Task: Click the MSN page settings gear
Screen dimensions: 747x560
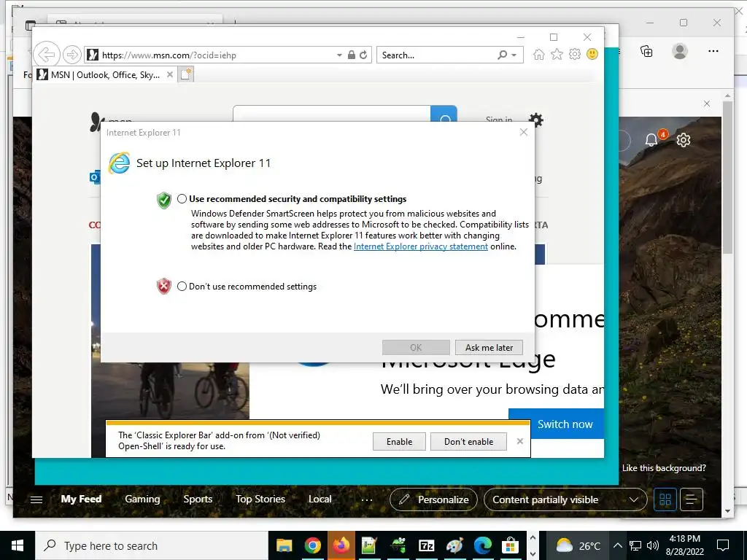Action: click(536, 119)
